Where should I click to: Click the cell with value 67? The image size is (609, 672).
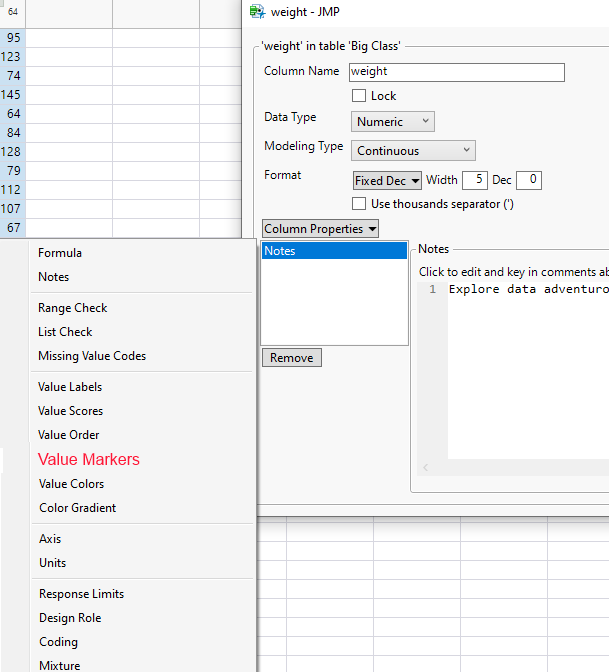pos(13,228)
